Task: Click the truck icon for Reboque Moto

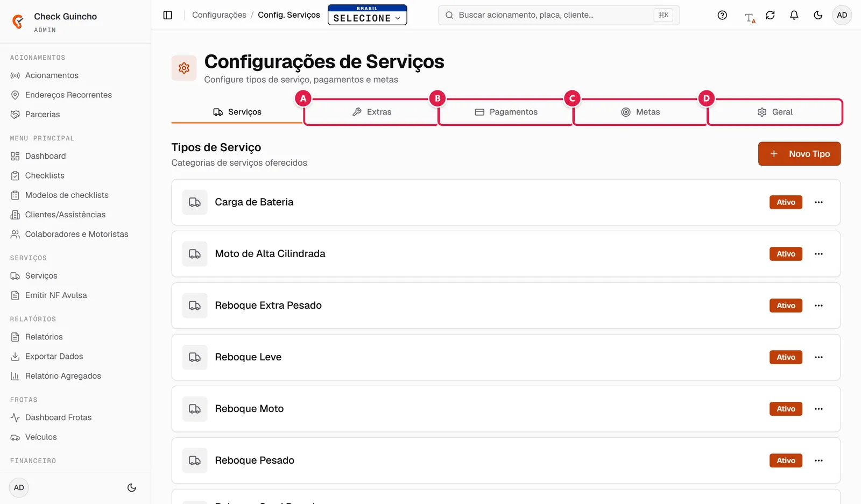Action: tap(195, 409)
